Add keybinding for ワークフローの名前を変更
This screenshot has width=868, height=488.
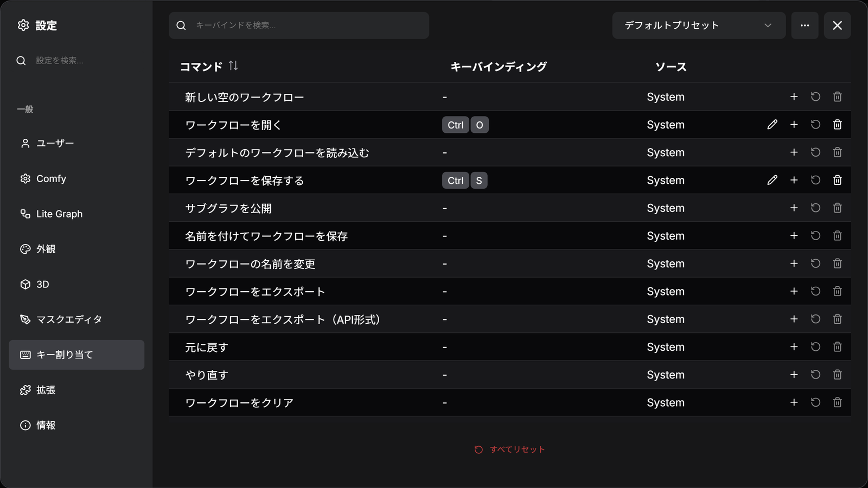pos(794,264)
